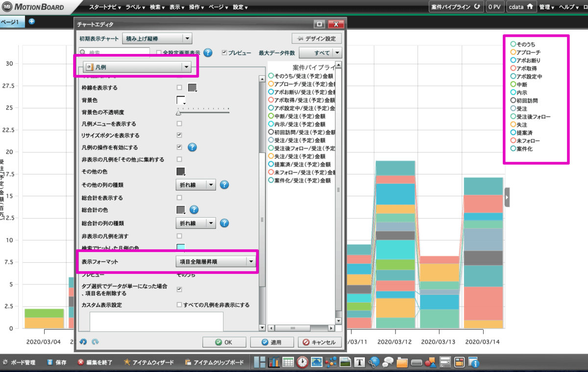Open the 操作 menu
Screen dimensions: 588x372
click(196, 7)
